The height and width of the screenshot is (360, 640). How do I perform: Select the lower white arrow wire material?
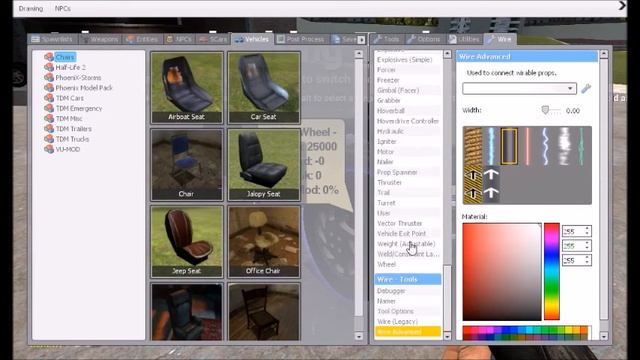click(x=491, y=193)
